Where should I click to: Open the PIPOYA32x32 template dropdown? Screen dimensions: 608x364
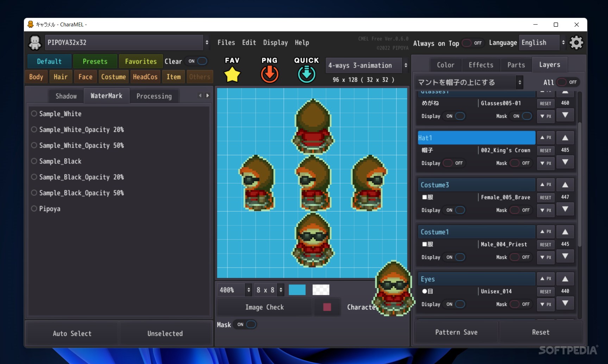point(127,43)
